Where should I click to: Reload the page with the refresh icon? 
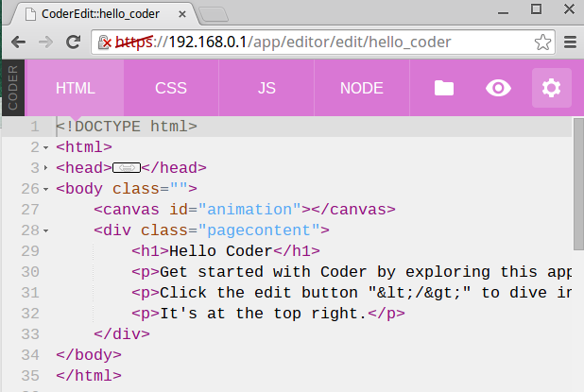coord(74,43)
